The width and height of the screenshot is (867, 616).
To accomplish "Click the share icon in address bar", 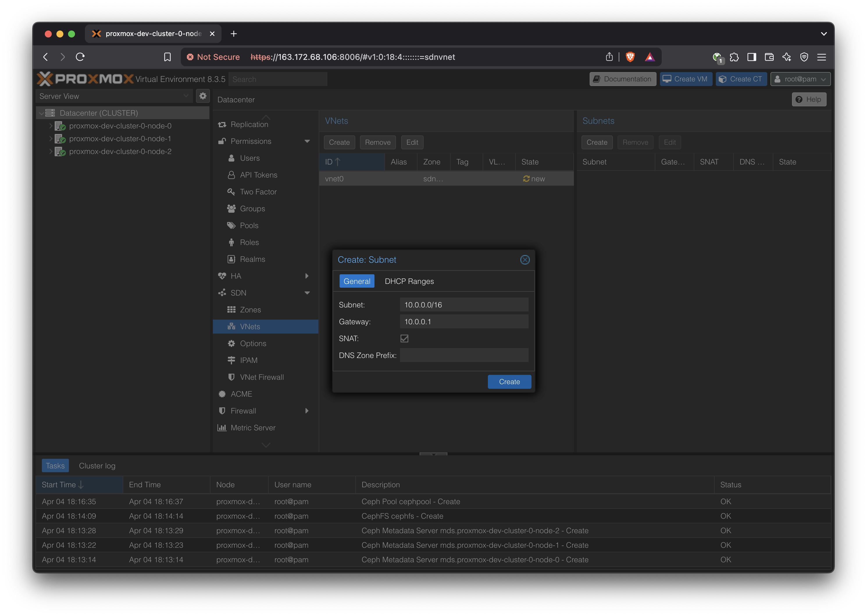I will pos(609,57).
